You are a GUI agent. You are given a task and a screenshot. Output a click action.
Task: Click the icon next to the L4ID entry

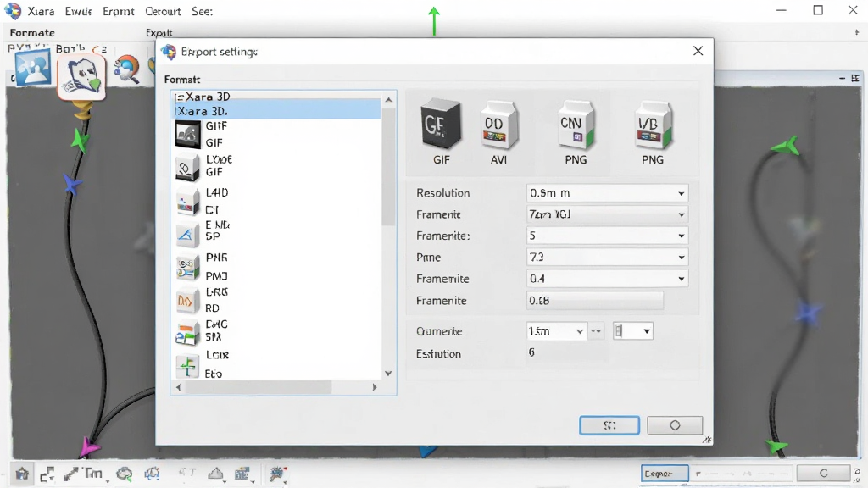(x=187, y=202)
